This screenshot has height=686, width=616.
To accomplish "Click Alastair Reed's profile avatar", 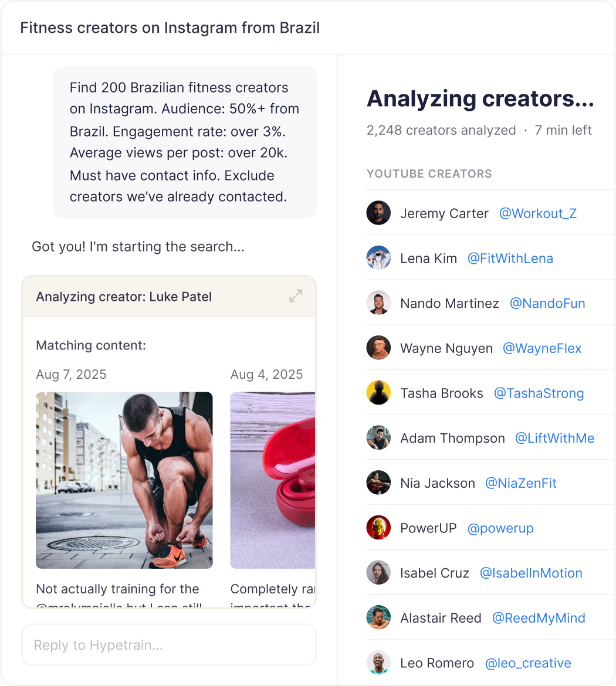I will [378, 617].
